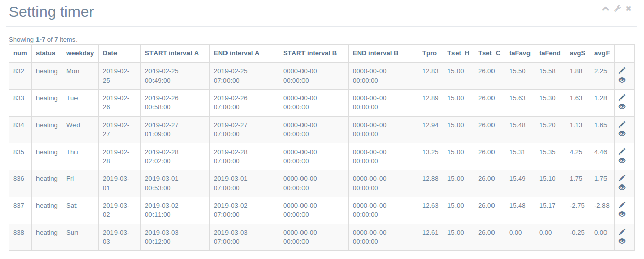Sort by the status column header

click(x=46, y=53)
